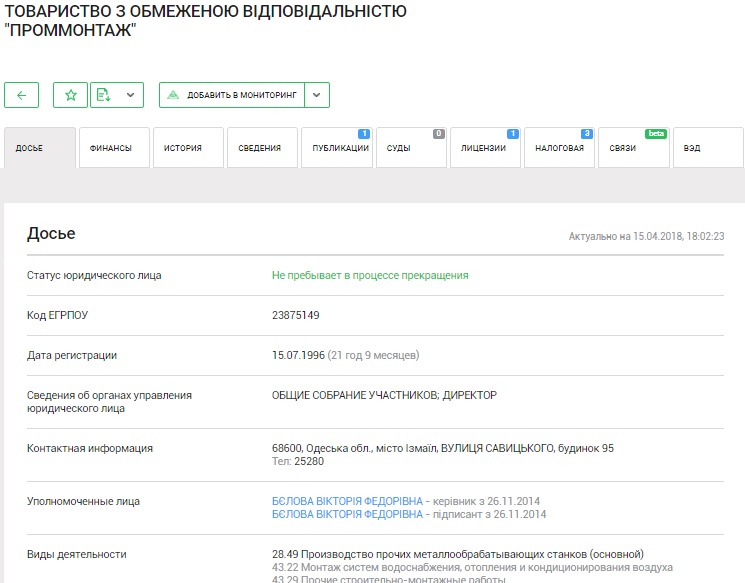Switch to the Связи beta tab
Image resolution: width=745 pixels, height=583 pixels.
pos(633,148)
